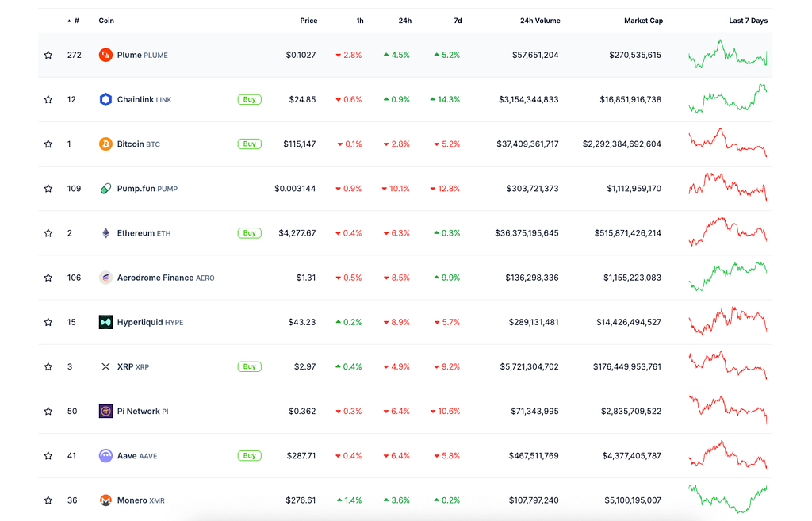The image size is (812, 521).
Task: Click Bitcoin market cap $2,292,384,692,604
Action: (x=622, y=144)
